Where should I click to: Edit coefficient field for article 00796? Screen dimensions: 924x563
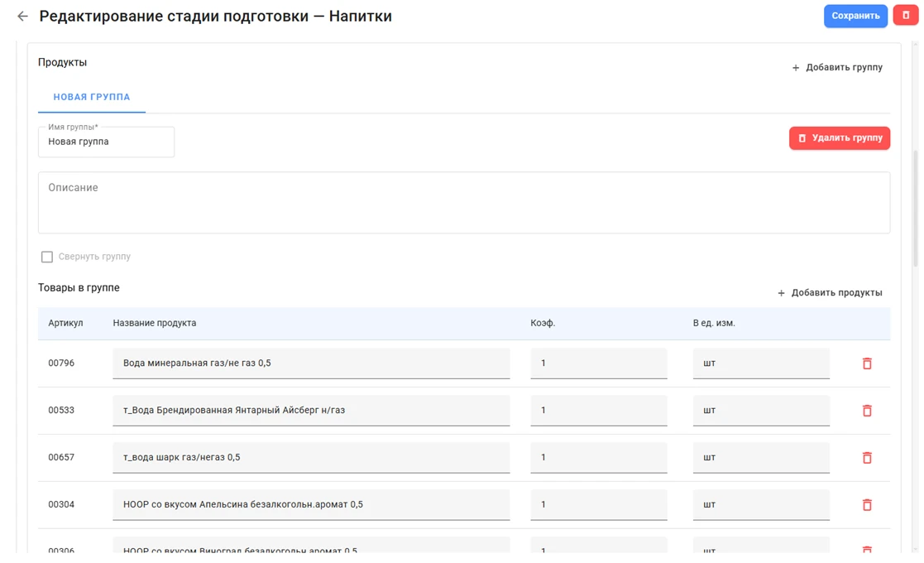pos(599,363)
